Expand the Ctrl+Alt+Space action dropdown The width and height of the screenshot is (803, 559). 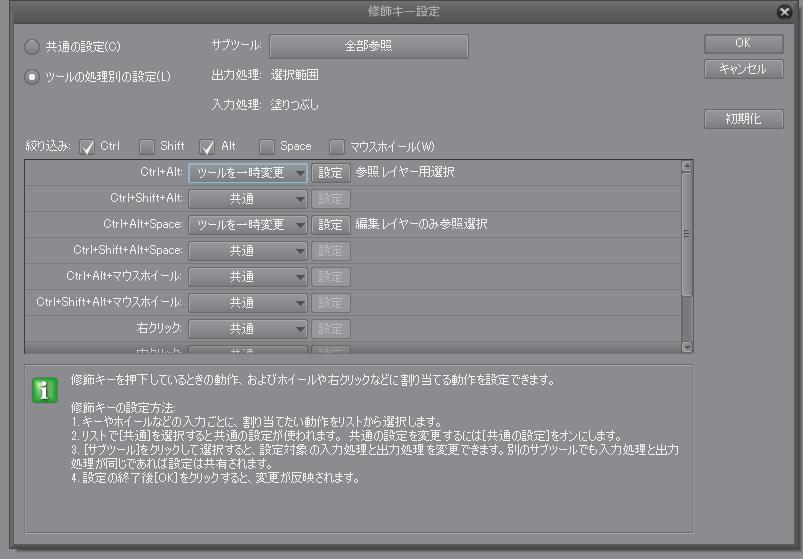[x=248, y=224]
